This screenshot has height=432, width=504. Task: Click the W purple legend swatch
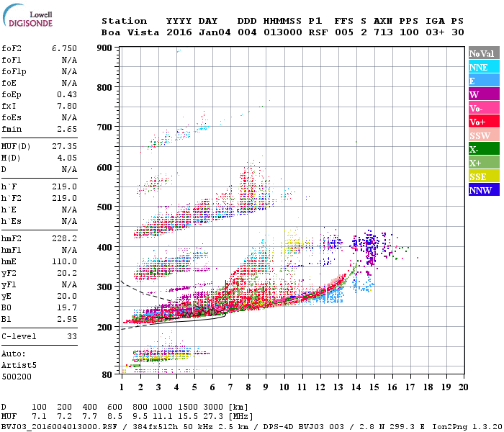pos(484,94)
